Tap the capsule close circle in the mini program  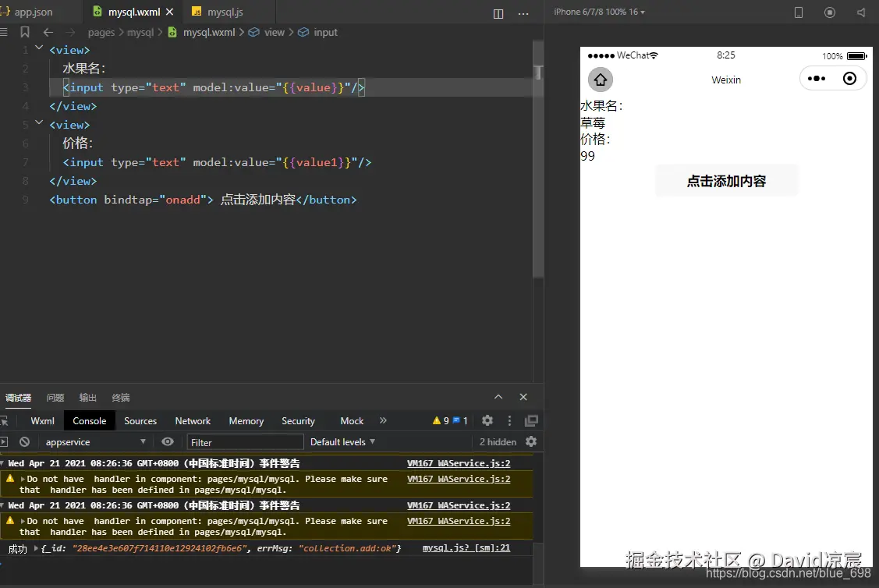pos(849,78)
